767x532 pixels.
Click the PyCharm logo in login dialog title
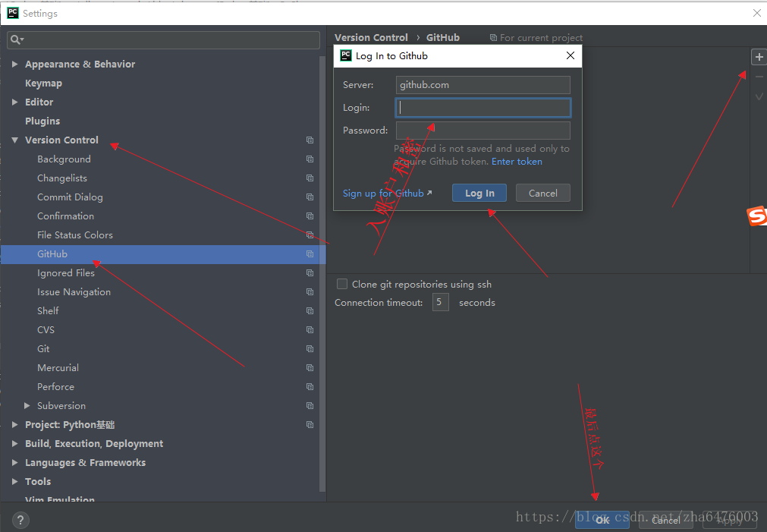point(346,55)
